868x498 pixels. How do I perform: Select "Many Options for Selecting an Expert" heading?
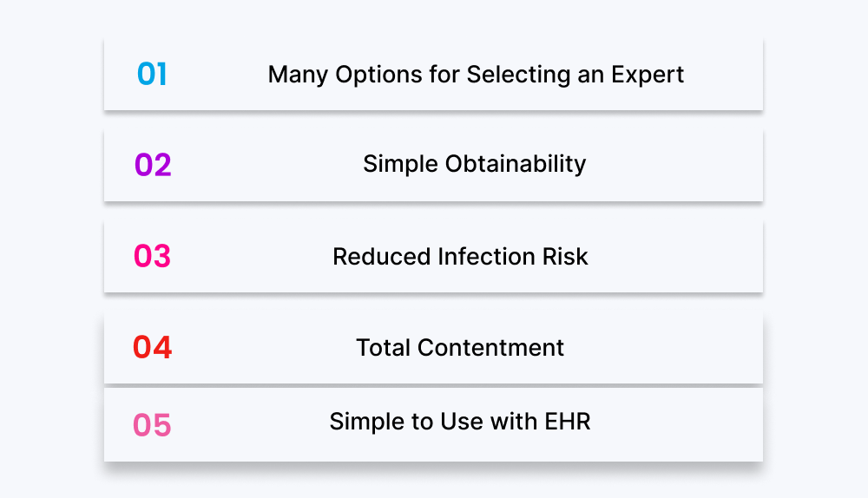[x=476, y=75]
